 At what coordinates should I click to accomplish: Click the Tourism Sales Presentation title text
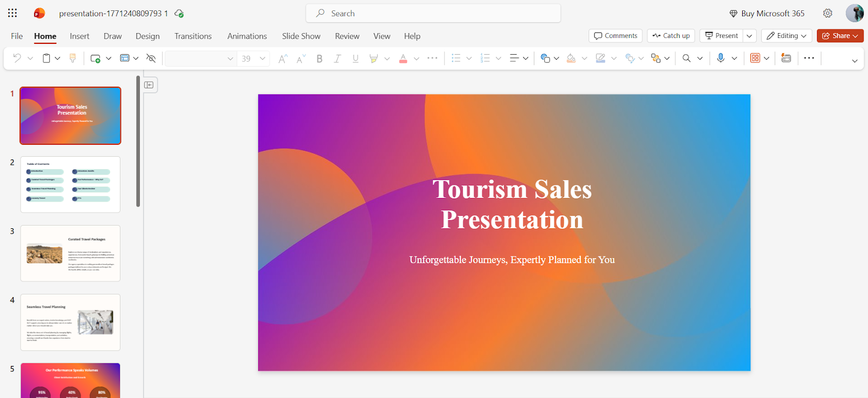coord(512,204)
